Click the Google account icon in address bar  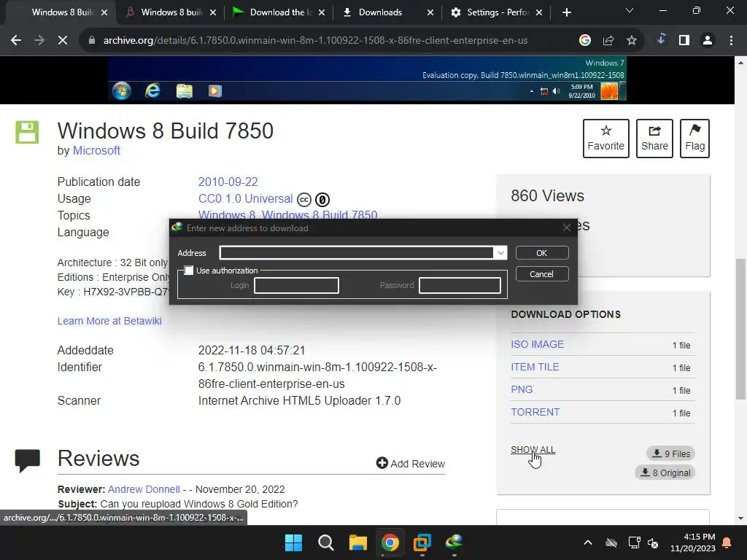(585, 41)
